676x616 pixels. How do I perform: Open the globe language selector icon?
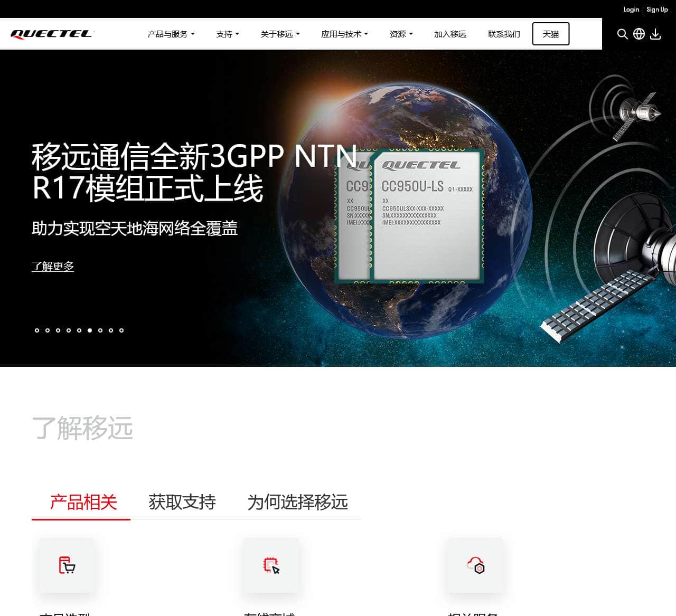pyautogui.click(x=639, y=34)
